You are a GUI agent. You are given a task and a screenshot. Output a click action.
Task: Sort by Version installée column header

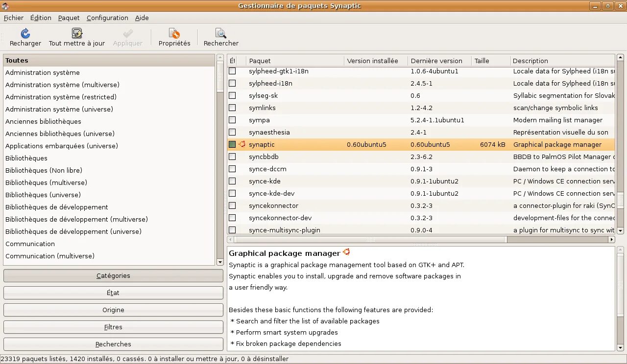(376, 61)
